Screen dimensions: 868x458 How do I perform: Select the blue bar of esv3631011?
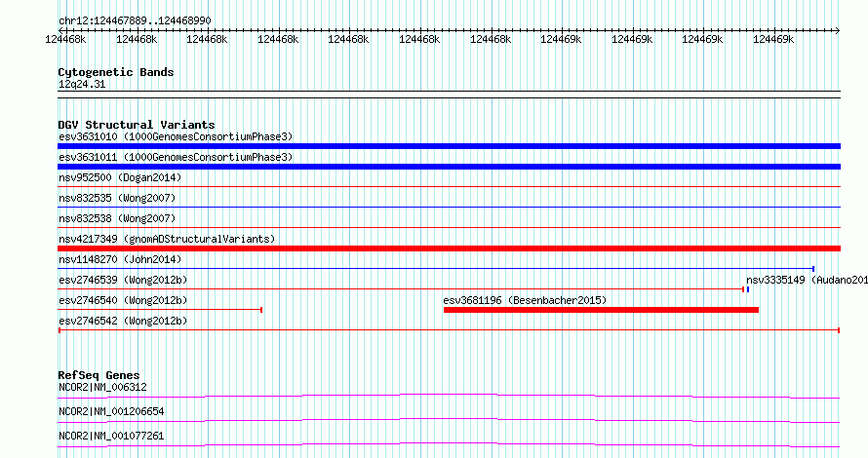point(449,167)
